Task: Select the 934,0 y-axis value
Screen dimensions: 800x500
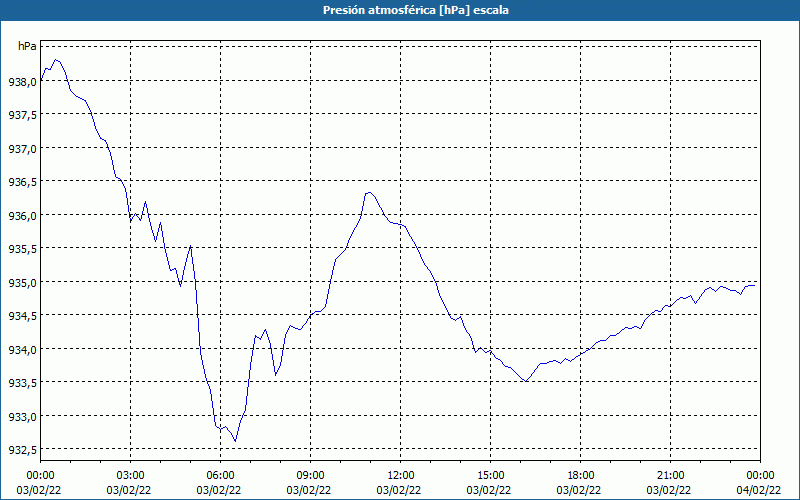Action: tap(22, 349)
